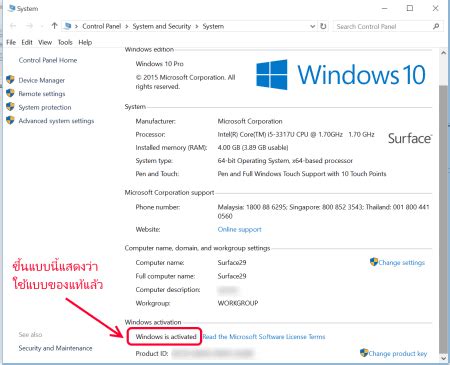Expand chevron after System and Security breadcrumb

197,26
